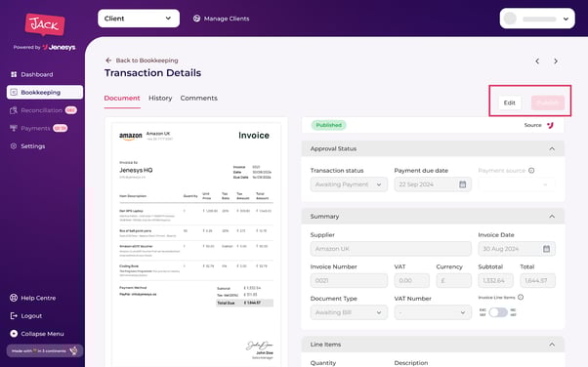Screen dimensions: 588x367
Task: Toggle the Exc/Inc VAT line items switch
Action: (498, 312)
